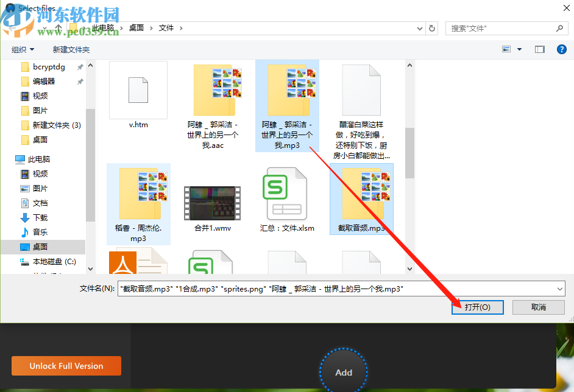Click the pin icon beside 编辑器
574x392 pixels.
pyautogui.click(x=80, y=82)
